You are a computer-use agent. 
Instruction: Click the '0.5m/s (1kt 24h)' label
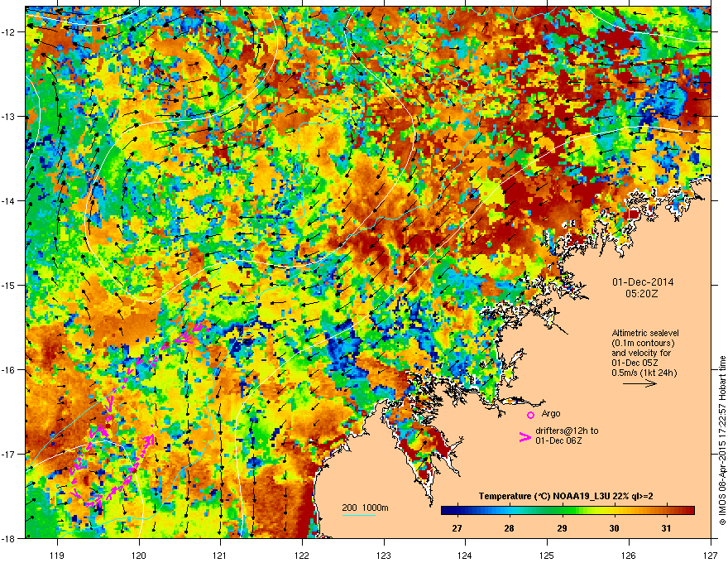point(644,373)
